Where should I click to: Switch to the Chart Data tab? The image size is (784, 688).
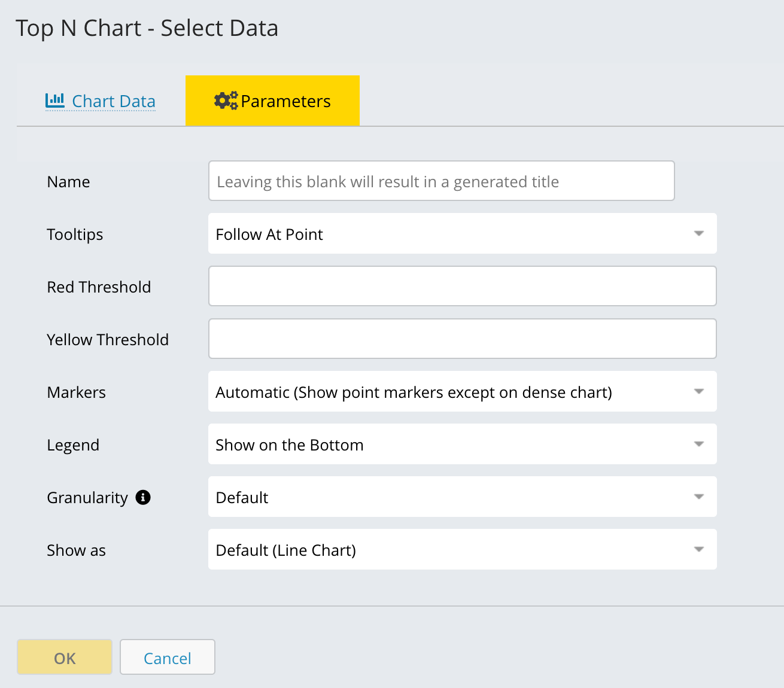[113, 101]
